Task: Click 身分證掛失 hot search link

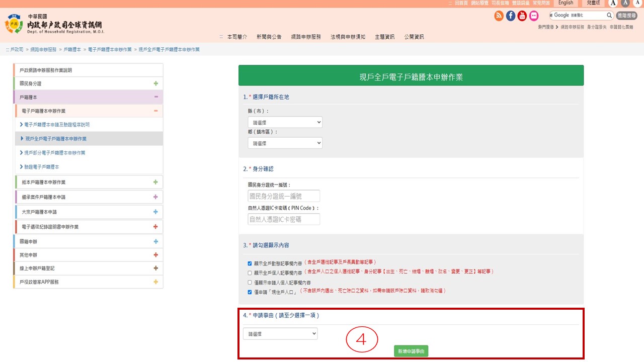Action: point(596,27)
